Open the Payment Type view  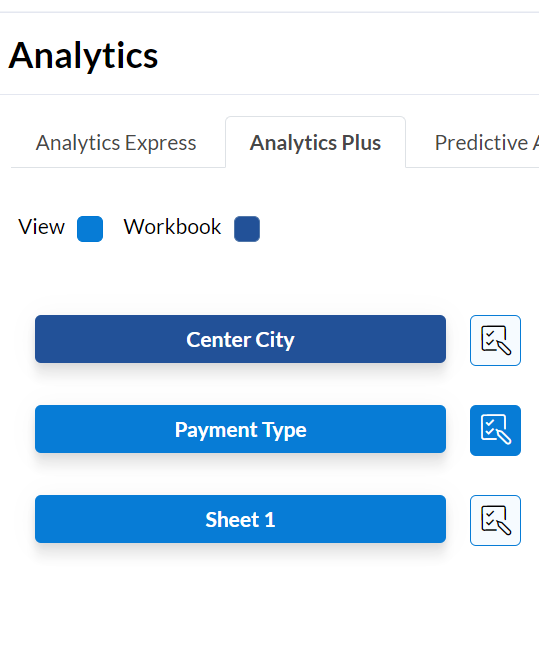pyautogui.click(x=240, y=429)
